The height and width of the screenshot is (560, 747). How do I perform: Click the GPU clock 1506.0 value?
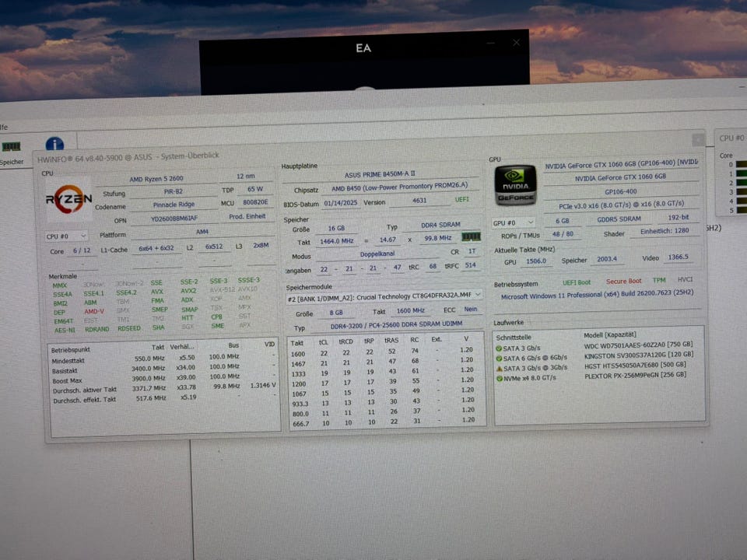535,261
